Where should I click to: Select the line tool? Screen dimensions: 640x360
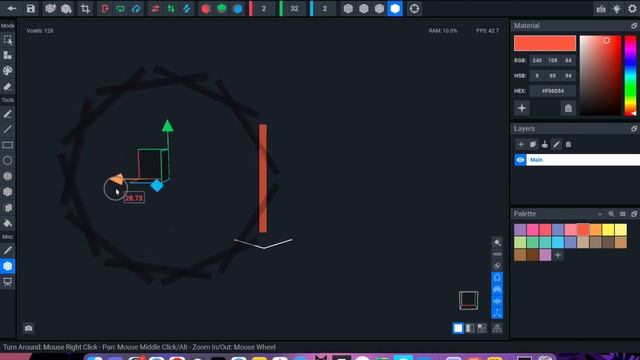pyautogui.click(x=7, y=129)
